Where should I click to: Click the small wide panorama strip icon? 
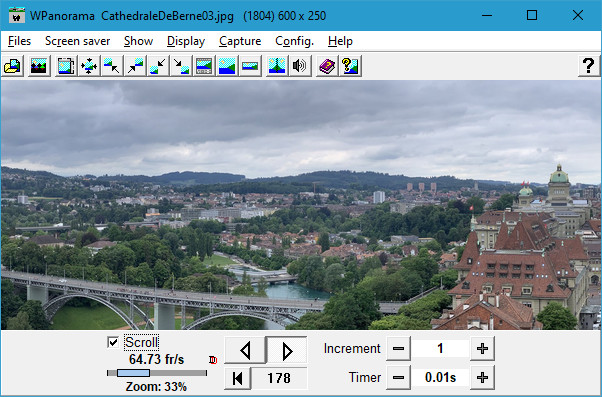click(x=250, y=66)
